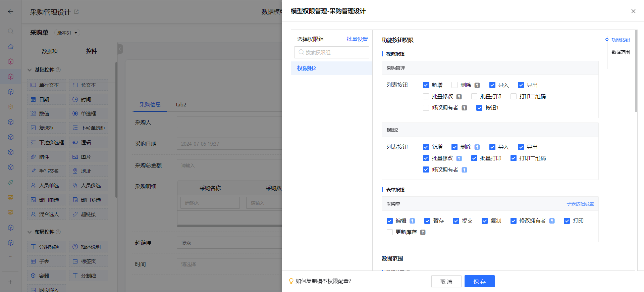644x292 pixels.
Task: Jump to 功能按钮 anchor
Action: pyautogui.click(x=621, y=40)
